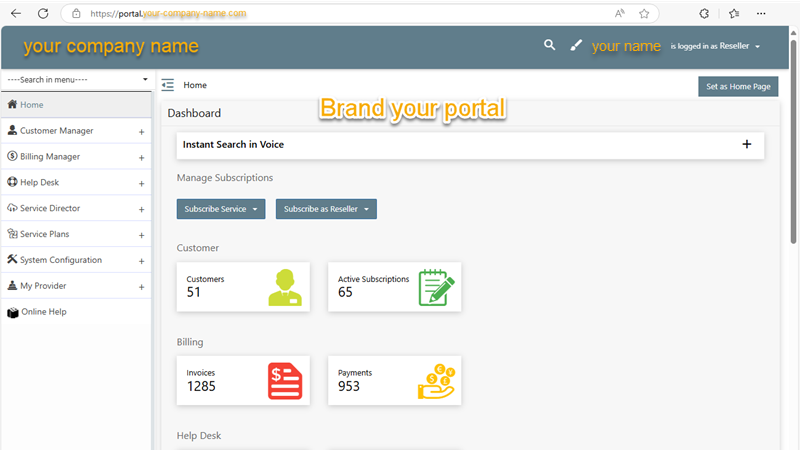Open Help Desk menu item
This screenshot has height=450, width=800.
click(x=77, y=182)
